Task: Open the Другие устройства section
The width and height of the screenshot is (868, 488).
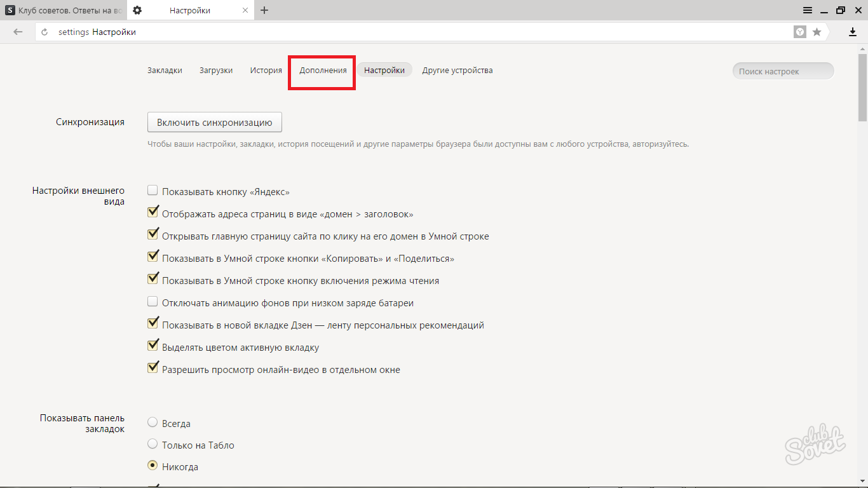Action: click(x=458, y=71)
